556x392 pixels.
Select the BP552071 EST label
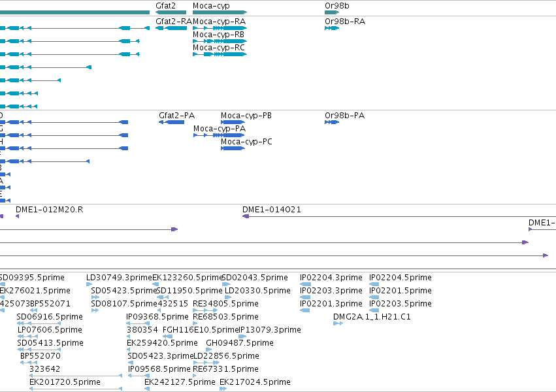point(50,304)
